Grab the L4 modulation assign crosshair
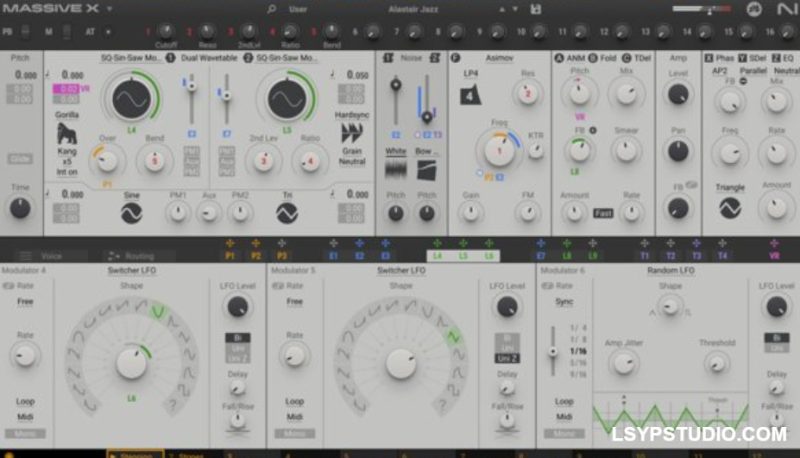 437,243
